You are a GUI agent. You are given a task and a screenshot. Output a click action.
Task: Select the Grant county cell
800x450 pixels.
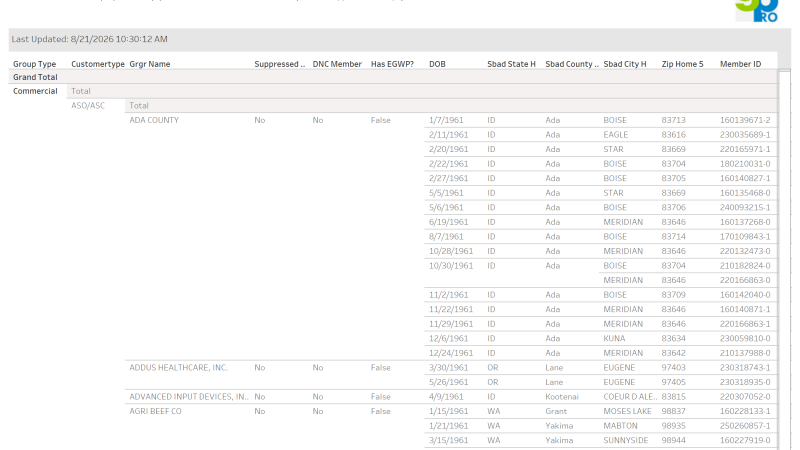pos(556,411)
